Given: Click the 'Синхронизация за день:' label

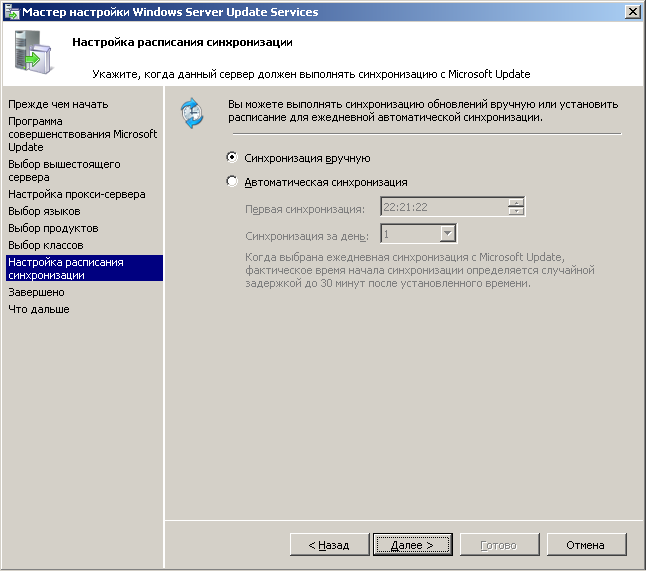Looking at the screenshot, I should pyautogui.click(x=307, y=236).
